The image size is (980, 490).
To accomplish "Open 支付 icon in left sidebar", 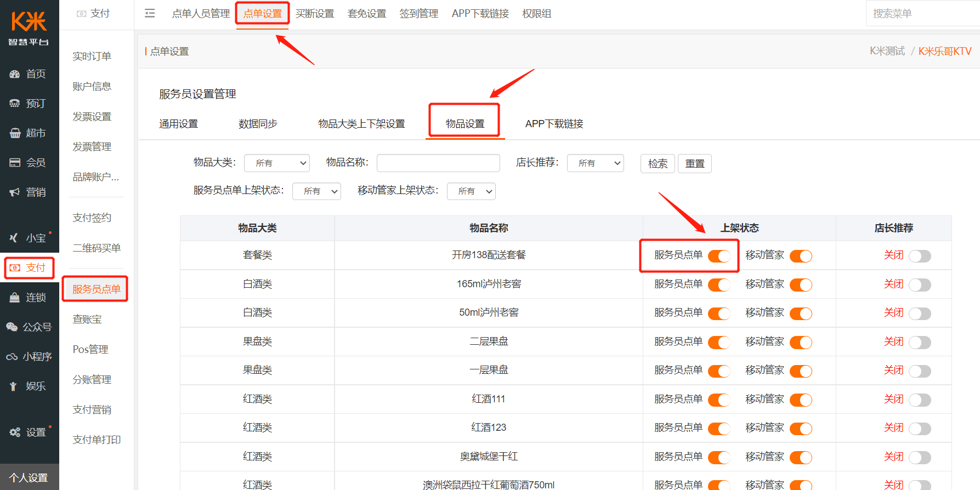I will pos(15,268).
